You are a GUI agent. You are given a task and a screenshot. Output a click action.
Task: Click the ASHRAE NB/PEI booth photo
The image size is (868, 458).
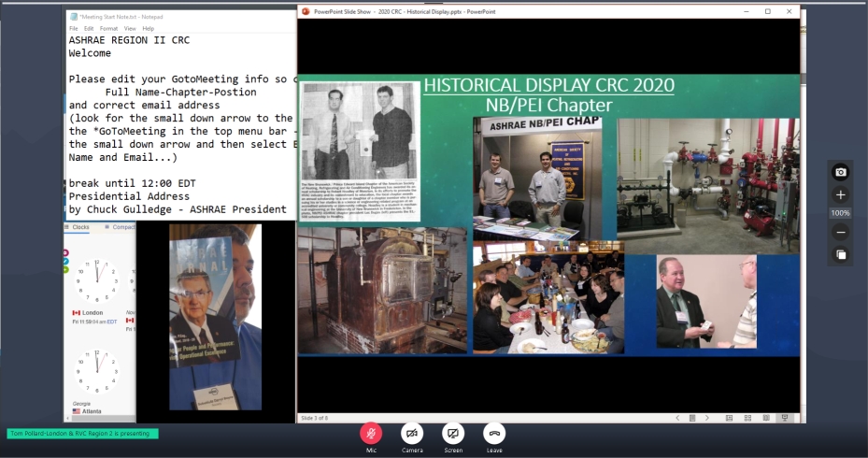tap(537, 179)
